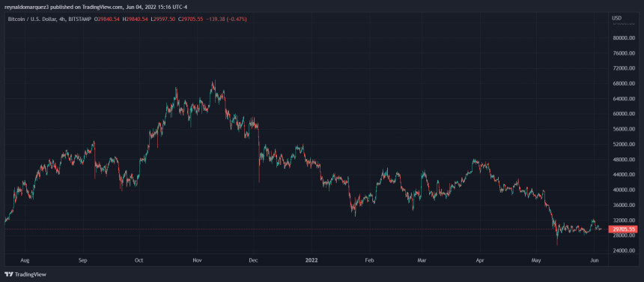Click the Jun label on the time axis
Image resolution: width=644 pixels, height=282 pixels.
(x=595, y=260)
